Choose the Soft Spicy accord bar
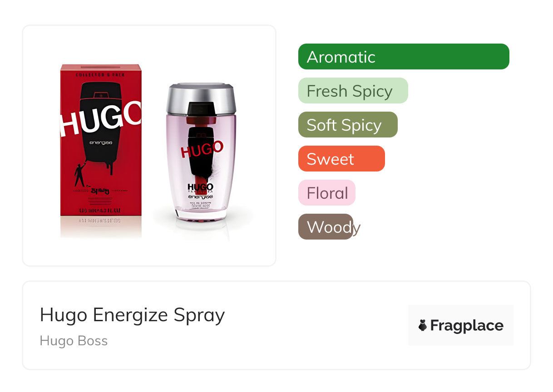Viewport: 553px width, 392px height. 348,125
